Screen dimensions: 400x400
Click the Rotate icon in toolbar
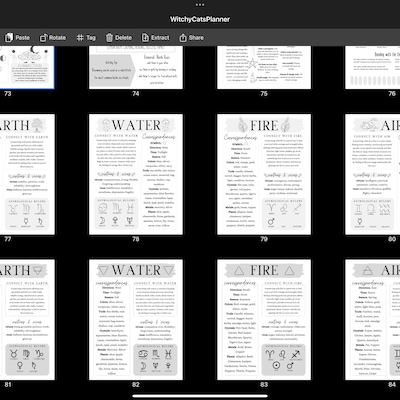[43, 38]
